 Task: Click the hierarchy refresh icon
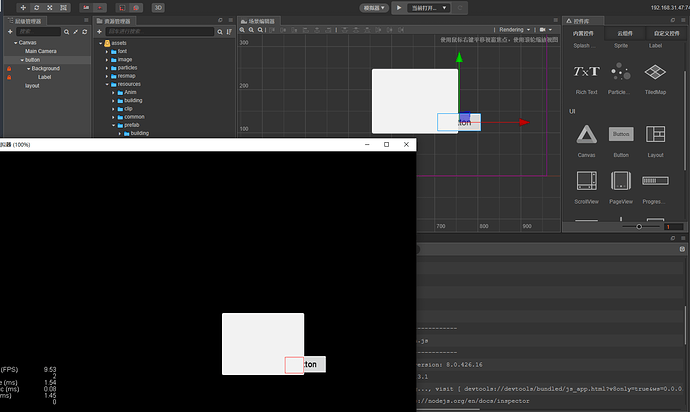pos(84,32)
